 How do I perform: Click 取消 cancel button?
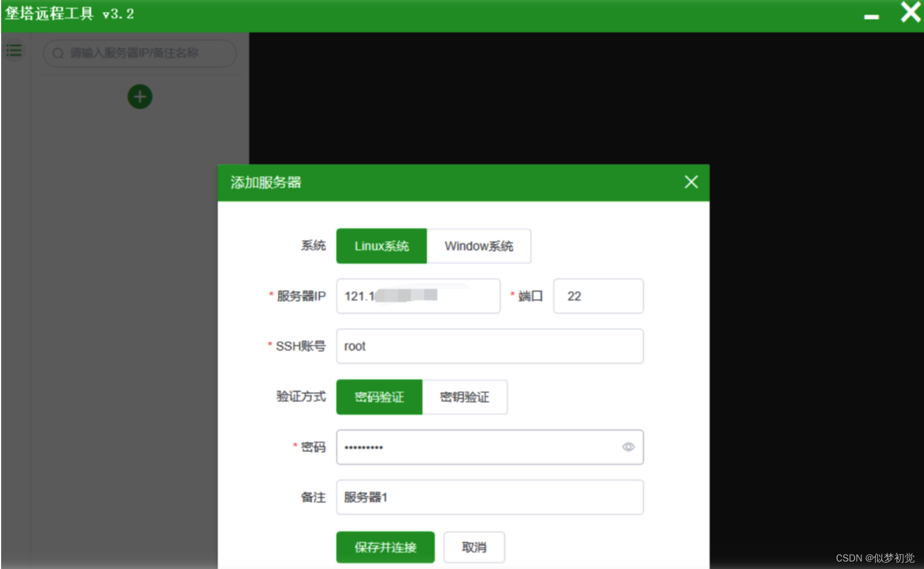click(x=474, y=547)
